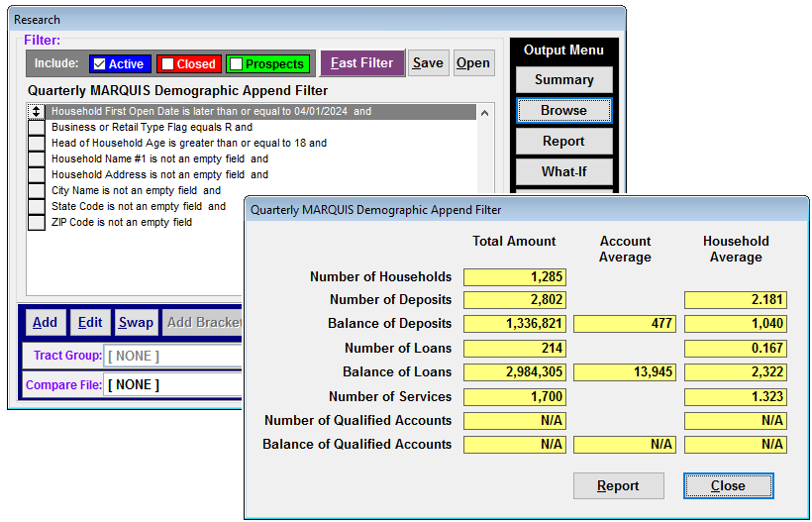Screen dimensions: 812x522
Task: Click the move handle on first filter row
Action: coord(36,111)
